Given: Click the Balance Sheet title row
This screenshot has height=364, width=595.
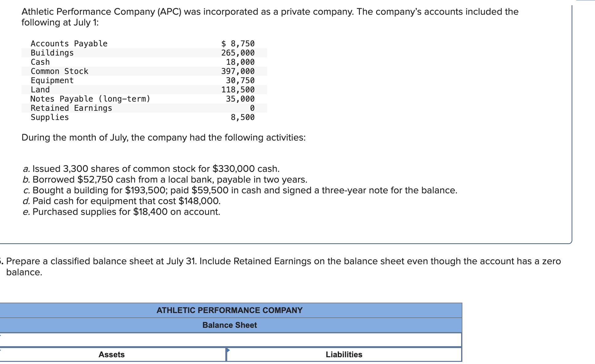Looking at the screenshot, I should [231, 325].
